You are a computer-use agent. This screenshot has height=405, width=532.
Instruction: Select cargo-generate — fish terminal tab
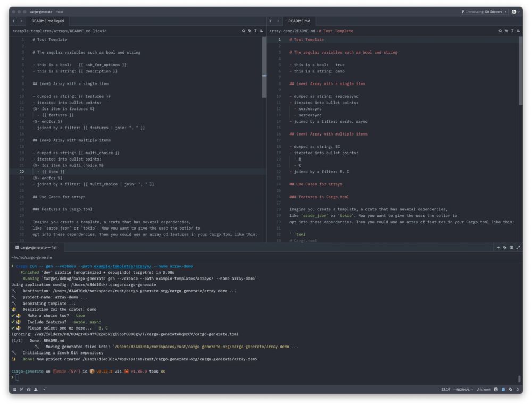click(37, 247)
